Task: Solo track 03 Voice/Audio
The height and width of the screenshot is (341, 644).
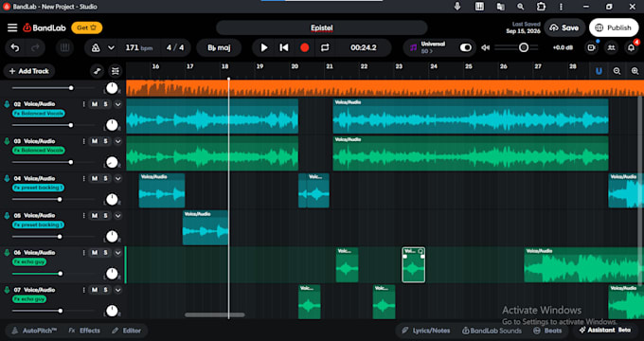Action: point(105,141)
